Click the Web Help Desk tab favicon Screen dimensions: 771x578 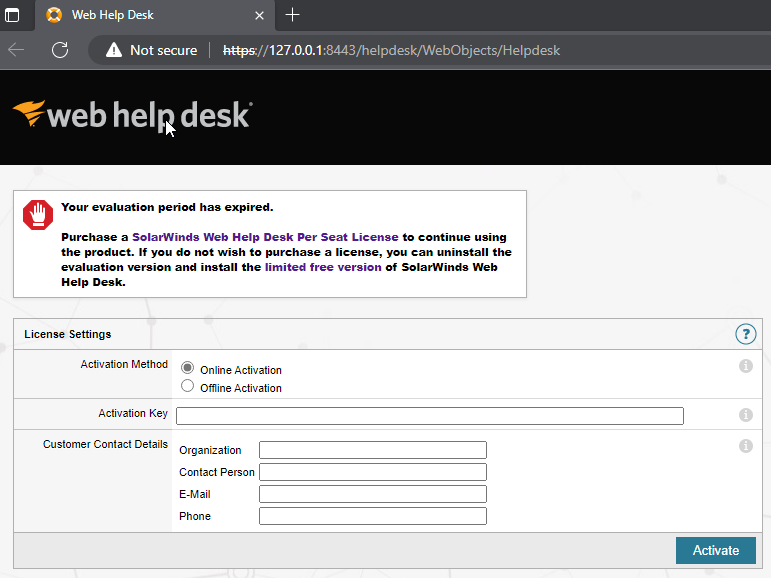coord(54,15)
